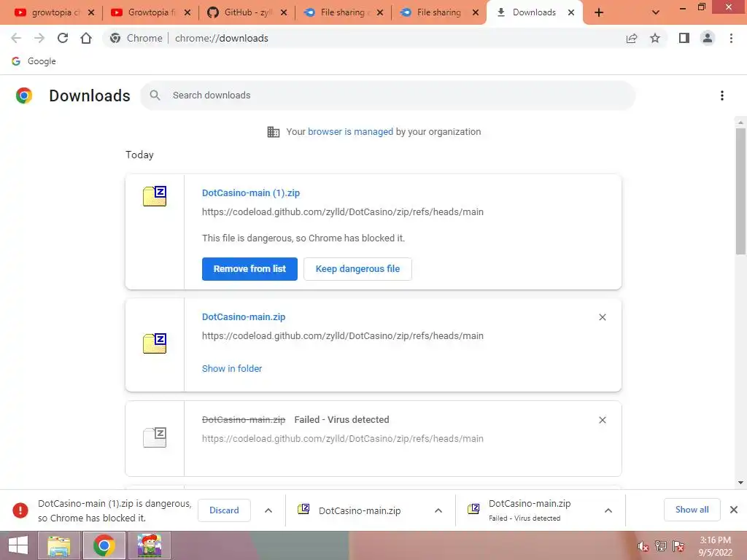Click the red warning icon in download shelf

click(20, 510)
